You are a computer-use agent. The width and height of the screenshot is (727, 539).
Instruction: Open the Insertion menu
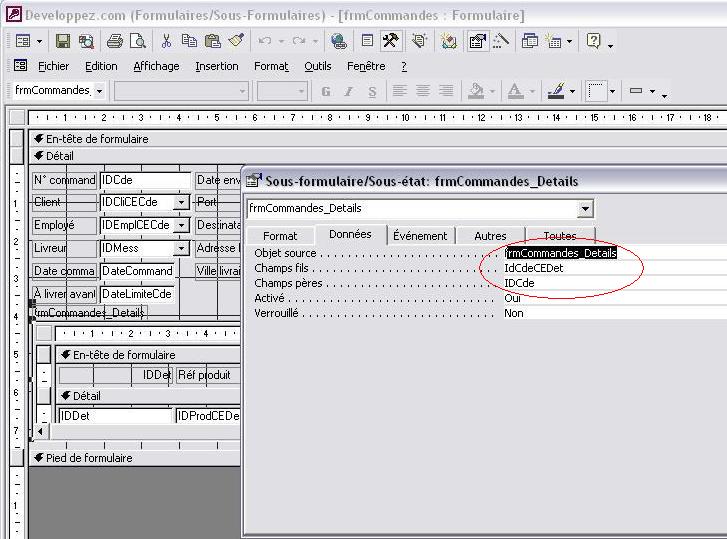pos(217,66)
